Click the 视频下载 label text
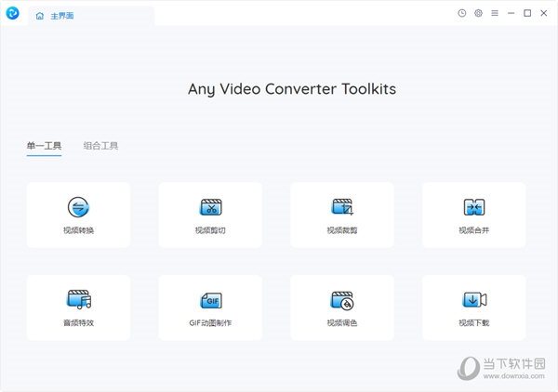 click(474, 322)
